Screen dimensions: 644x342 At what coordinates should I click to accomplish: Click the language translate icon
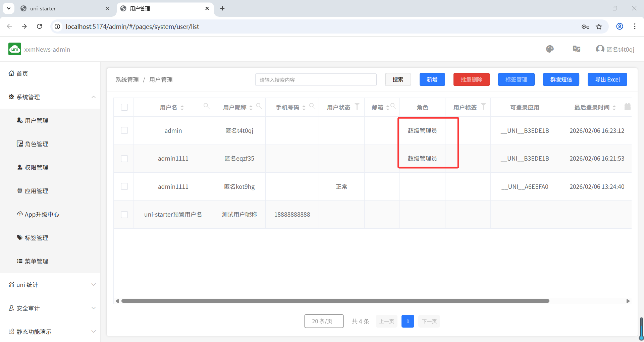[x=576, y=49]
